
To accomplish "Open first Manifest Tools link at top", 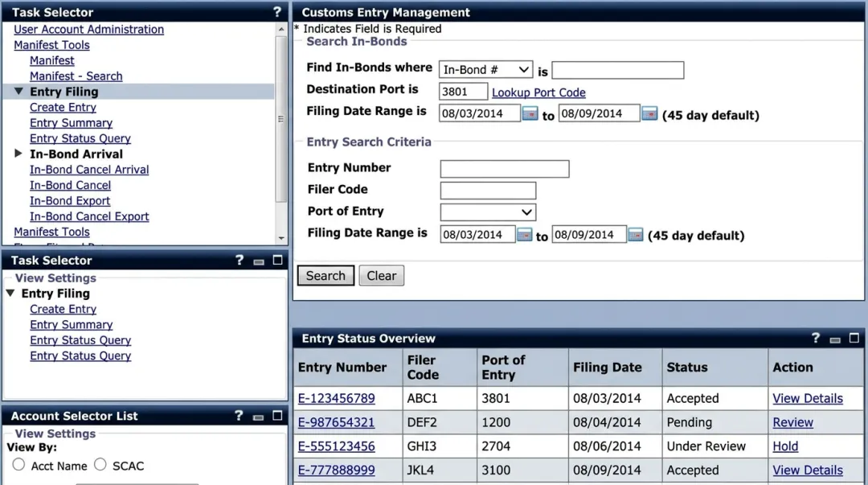I will [51, 45].
